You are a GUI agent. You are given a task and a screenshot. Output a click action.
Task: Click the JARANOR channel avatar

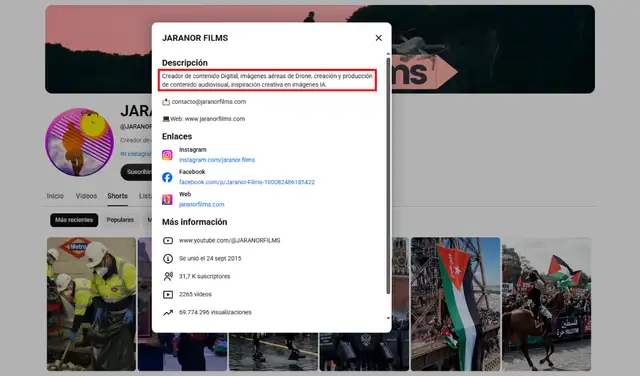pos(80,142)
